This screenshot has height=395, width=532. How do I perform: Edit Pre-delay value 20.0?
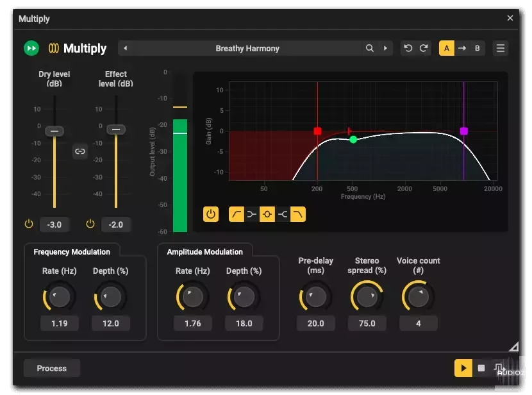click(315, 323)
